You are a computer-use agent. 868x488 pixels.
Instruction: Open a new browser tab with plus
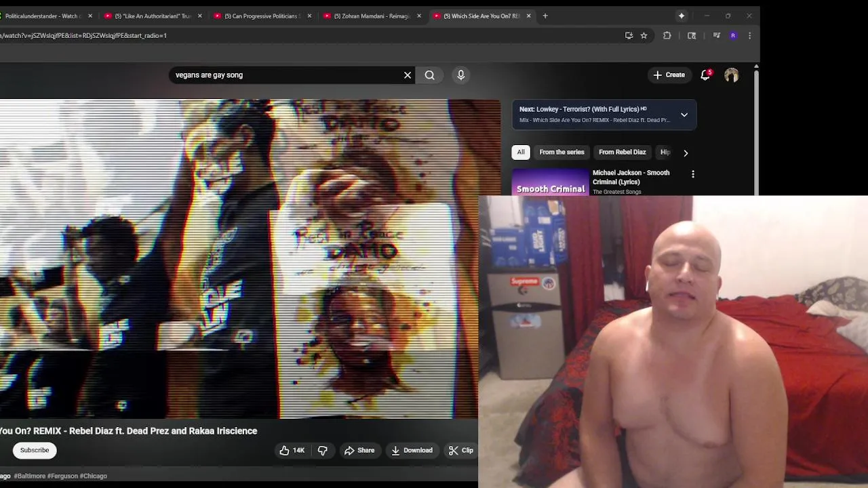545,16
